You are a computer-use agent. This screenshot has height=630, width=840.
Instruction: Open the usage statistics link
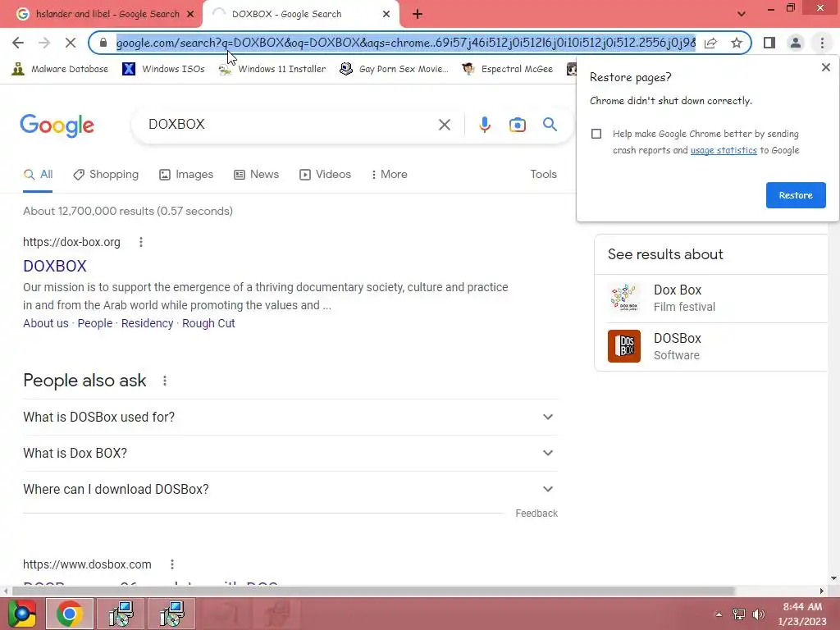(724, 151)
